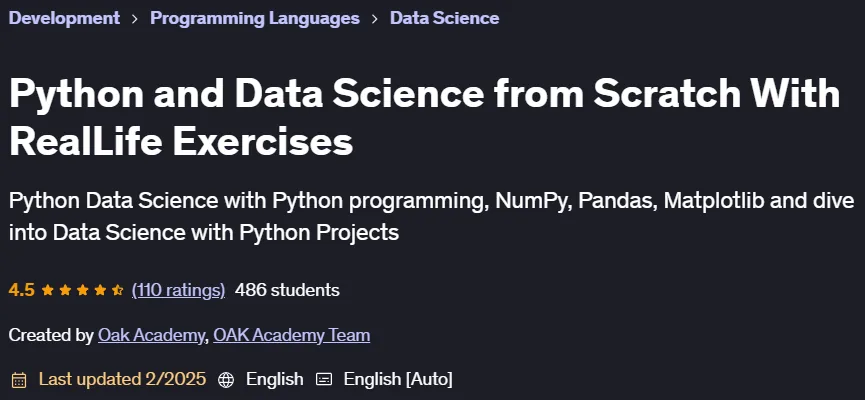Click the third filled rating star

click(x=83, y=290)
